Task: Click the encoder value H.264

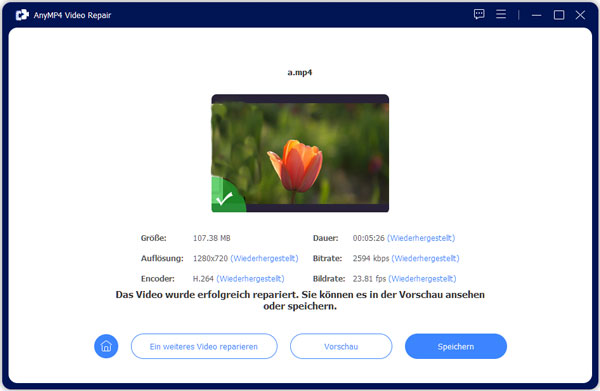Action: [203, 279]
